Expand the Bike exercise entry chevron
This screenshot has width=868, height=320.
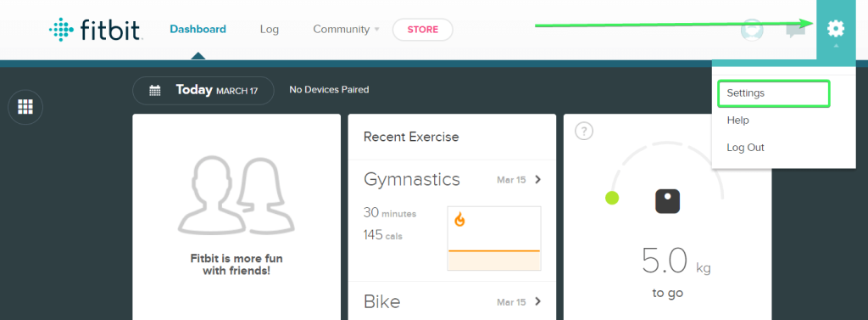pos(537,301)
